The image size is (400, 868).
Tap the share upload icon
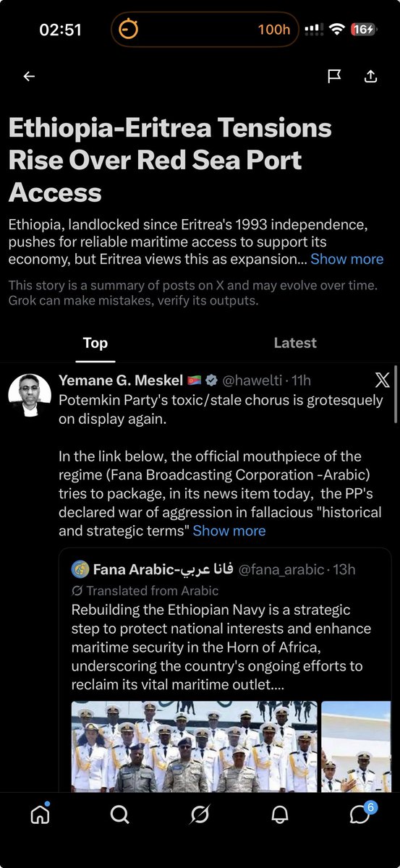370,76
